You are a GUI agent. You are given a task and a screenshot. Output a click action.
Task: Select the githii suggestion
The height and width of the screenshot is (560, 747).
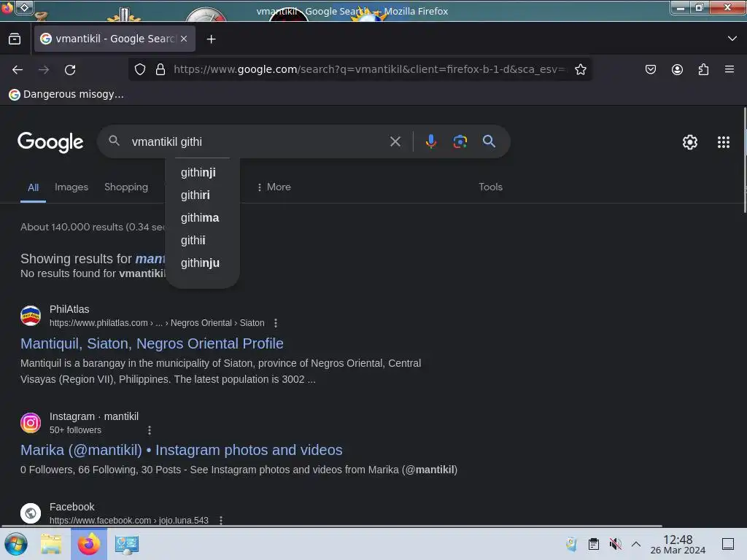click(x=193, y=241)
